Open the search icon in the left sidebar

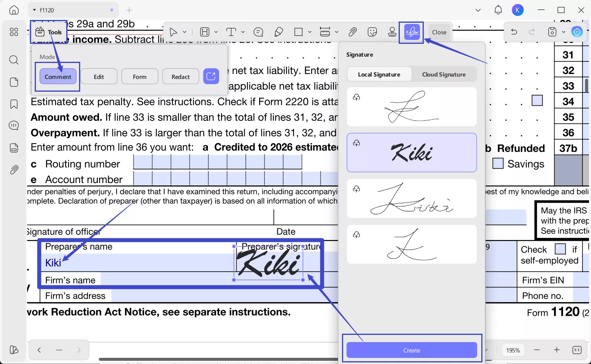coord(14,60)
